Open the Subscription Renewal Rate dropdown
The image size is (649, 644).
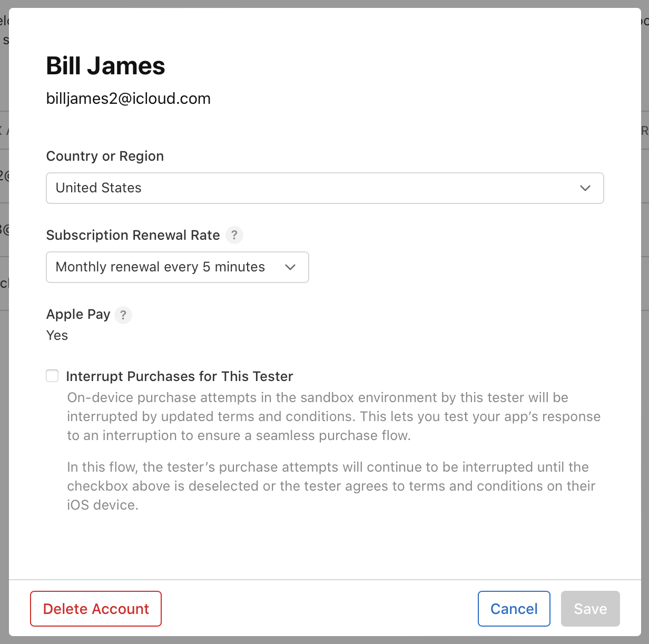coord(178,267)
